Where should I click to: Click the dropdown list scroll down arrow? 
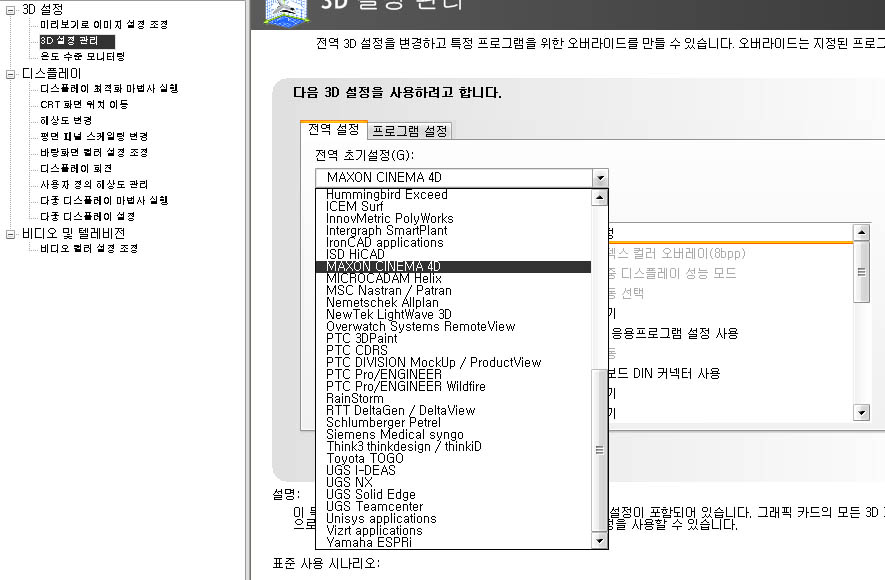coord(599,541)
